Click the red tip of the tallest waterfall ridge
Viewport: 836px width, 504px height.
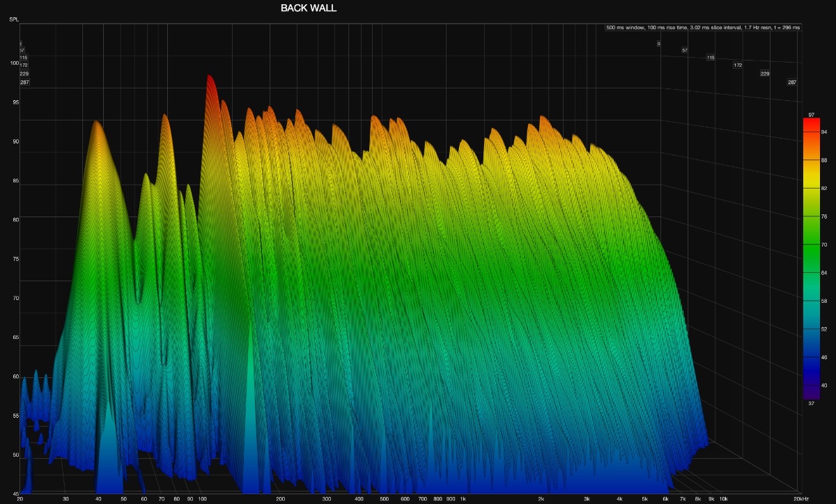[x=209, y=78]
